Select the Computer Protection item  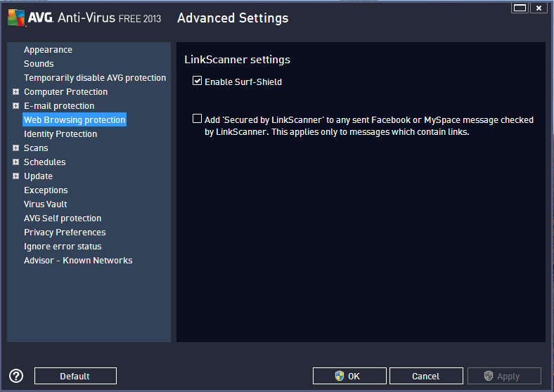[65, 92]
